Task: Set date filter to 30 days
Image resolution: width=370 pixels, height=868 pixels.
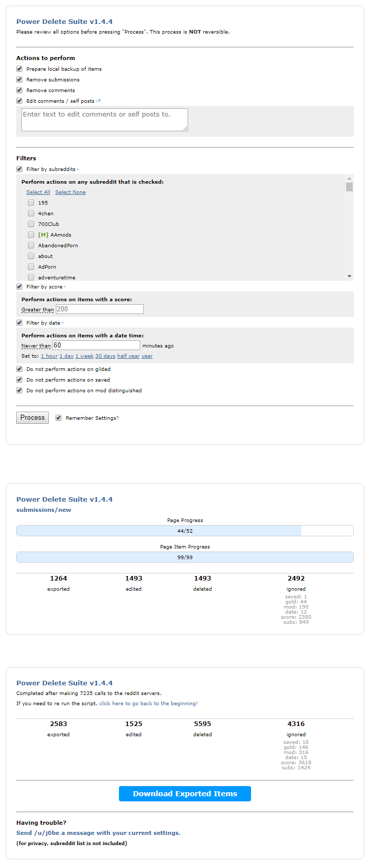Action: tap(105, 356)
